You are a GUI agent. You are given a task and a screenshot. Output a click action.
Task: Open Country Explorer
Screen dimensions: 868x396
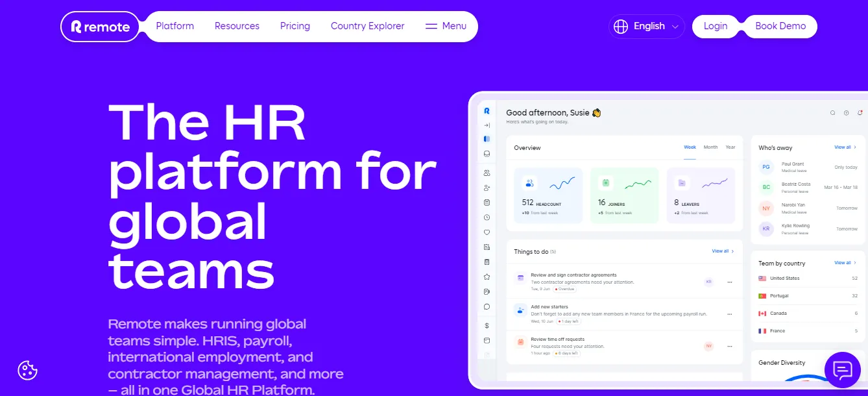(x=368, y=27)
